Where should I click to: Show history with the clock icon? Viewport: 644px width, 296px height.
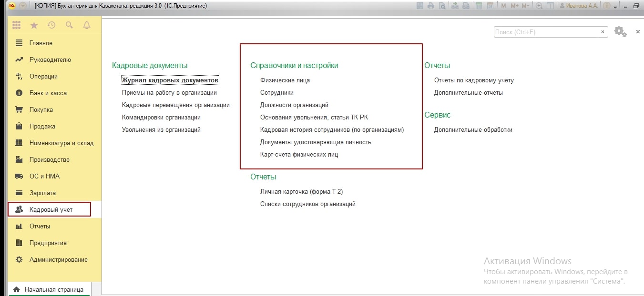pyautogui.click(x=51, y=25)
